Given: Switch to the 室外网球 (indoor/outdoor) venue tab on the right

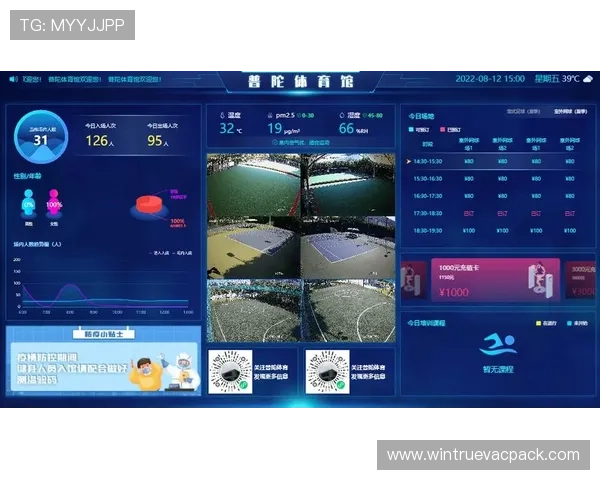Looking at the screenshot, I should (x=569, y=112).
